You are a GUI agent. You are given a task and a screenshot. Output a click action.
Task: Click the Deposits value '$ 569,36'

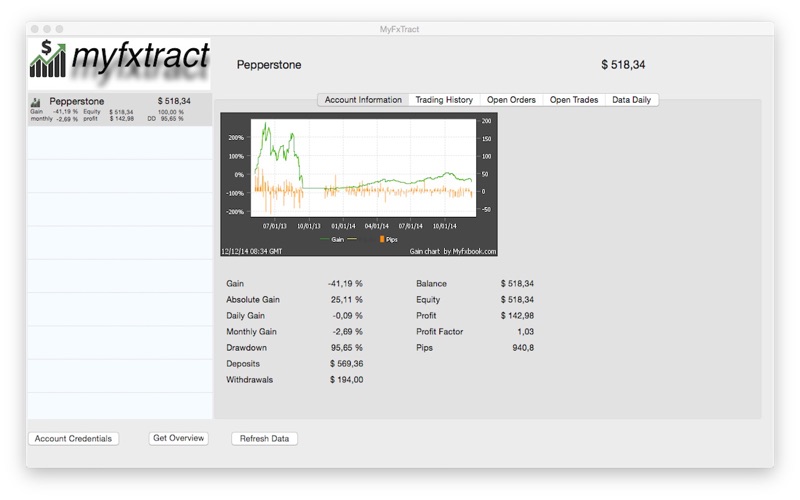coord(346,364)
